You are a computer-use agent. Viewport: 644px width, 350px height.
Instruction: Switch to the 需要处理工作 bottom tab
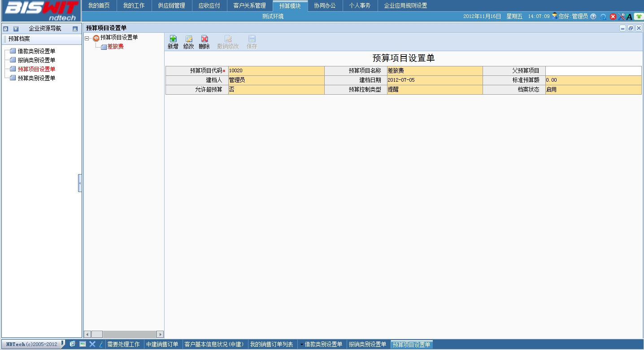coord(124,344)
